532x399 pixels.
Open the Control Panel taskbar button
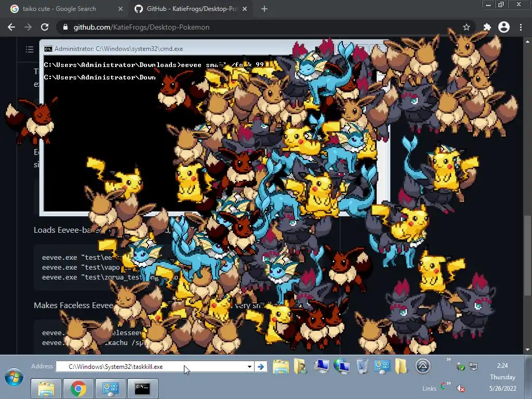click(110, 388)
